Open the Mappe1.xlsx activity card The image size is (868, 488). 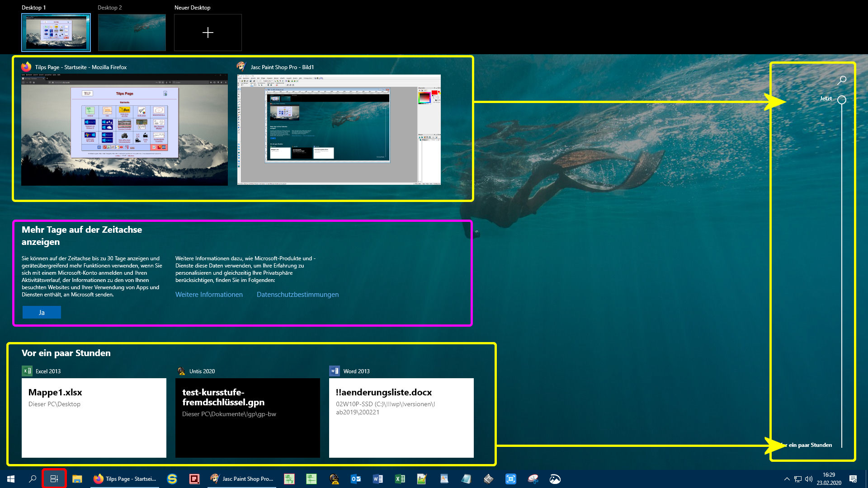(x=94, y=418)
